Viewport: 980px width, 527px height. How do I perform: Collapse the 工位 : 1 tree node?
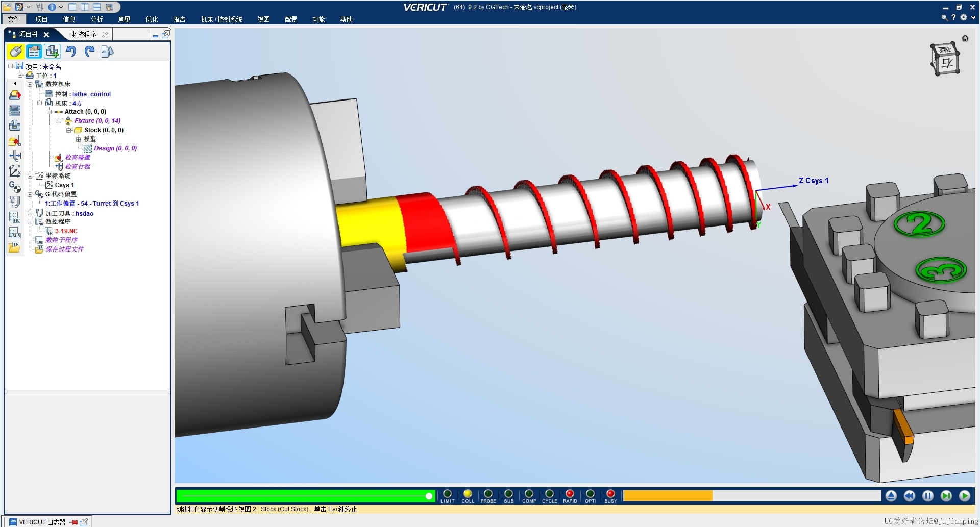[20, 75]
